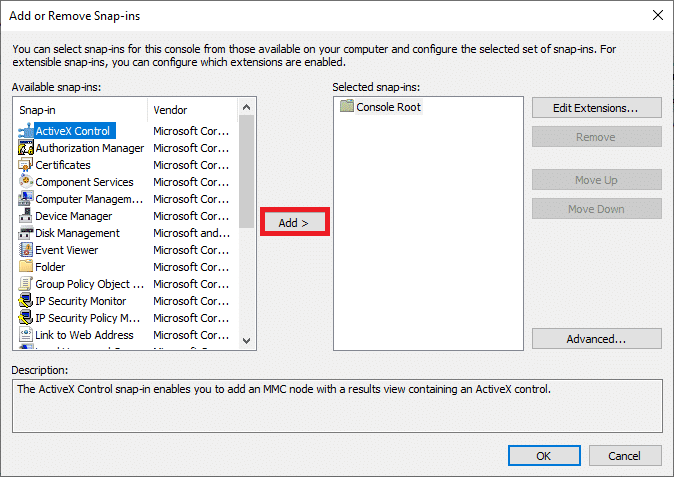The height and width of the screenshot is (479, 676).
Task: Choose the Certificates snap-in icon
Action: pyautogui.click(x=26, y=165)
